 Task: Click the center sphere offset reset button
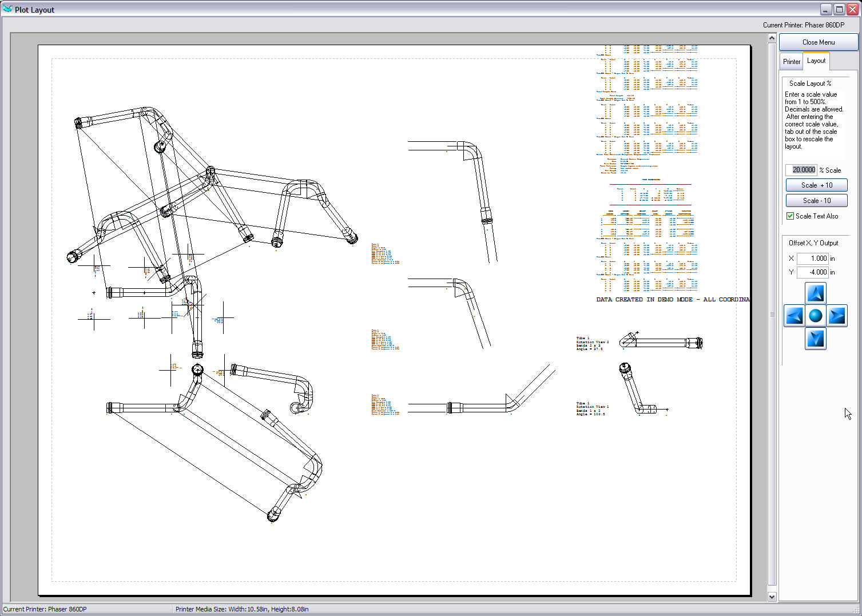(x=815, y=316)
